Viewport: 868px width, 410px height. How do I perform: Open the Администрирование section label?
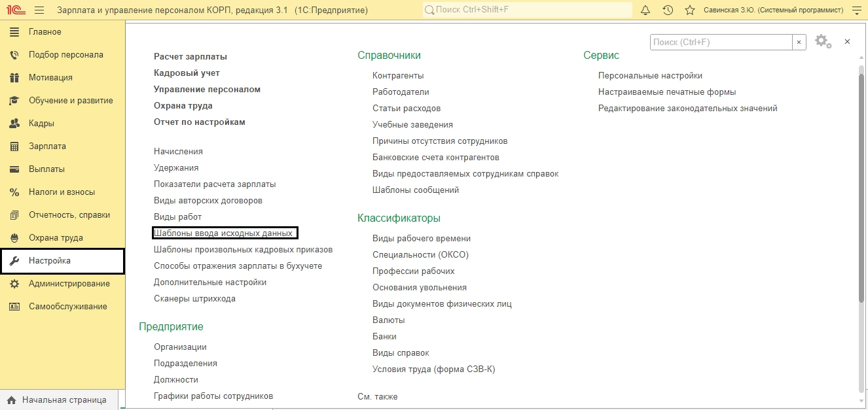pos(69,284)
